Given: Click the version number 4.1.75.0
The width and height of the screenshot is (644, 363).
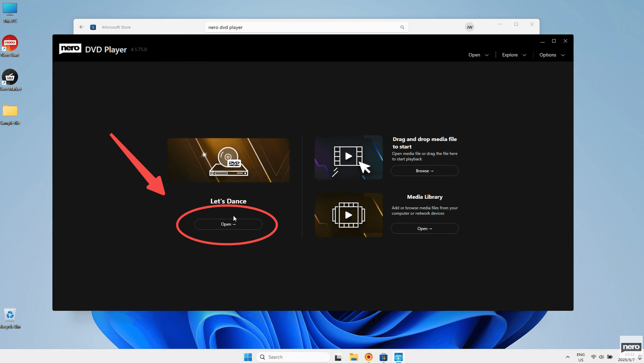Looking at the screenshot, I should [139, 49].
